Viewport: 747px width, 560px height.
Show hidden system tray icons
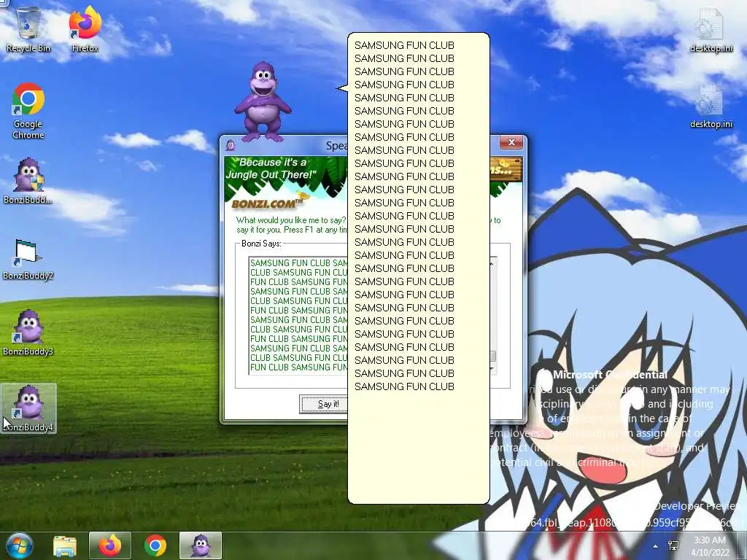[656, 546]
